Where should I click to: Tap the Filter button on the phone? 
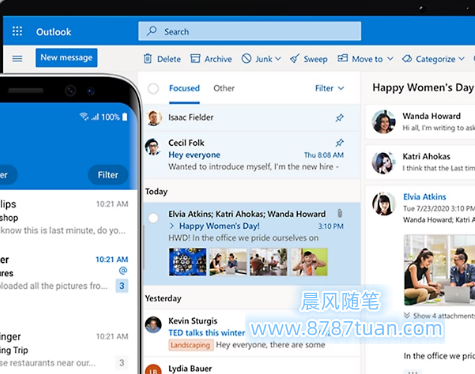(x=108, y=175)
